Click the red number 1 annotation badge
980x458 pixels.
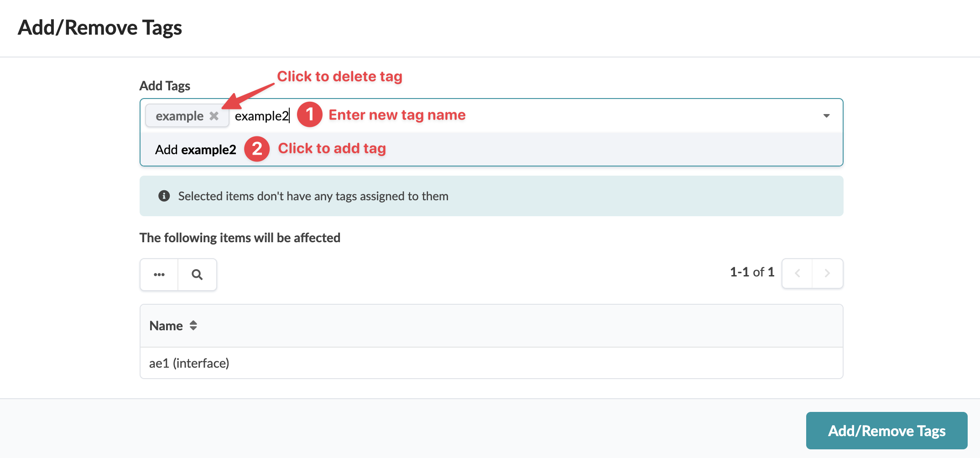click(x=310, y=114)
